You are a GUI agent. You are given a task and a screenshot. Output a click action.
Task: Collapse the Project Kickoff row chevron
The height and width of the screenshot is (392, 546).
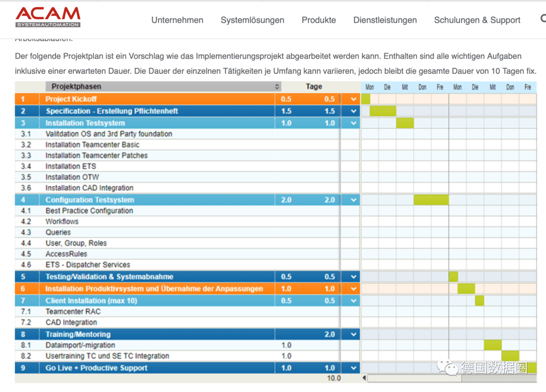353,99
